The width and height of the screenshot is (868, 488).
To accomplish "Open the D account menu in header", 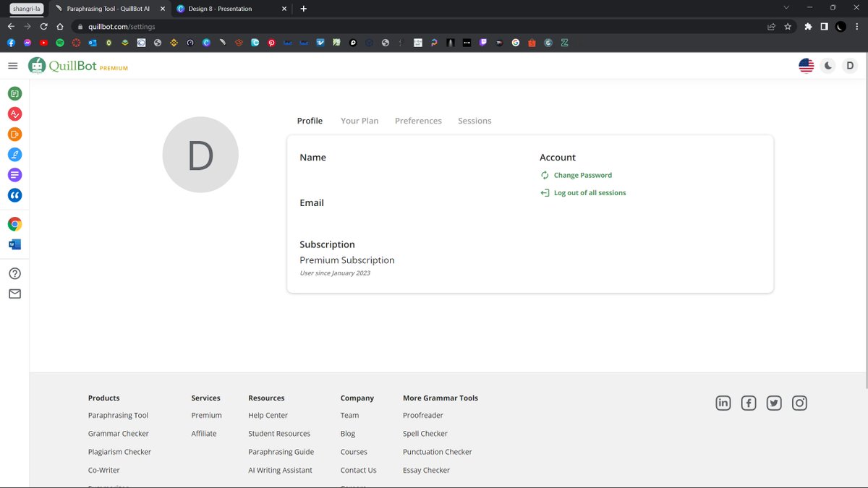I will pyautogui.click(x=851, y=66).
